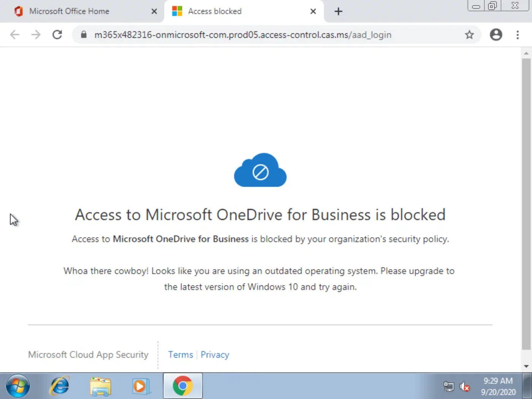Open a new tab with the plus button
The width and height of the screenshot is (532, 399).
(338, 11)
